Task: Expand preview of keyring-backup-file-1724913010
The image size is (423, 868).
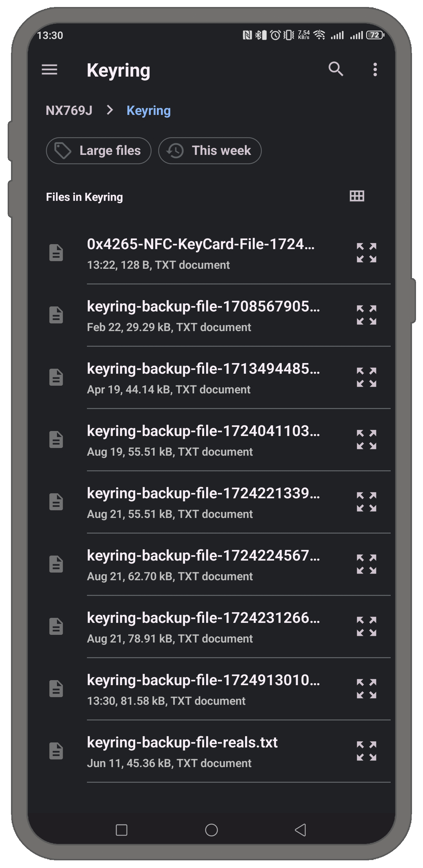Action: pyautogui.click(x=366, y=689)
